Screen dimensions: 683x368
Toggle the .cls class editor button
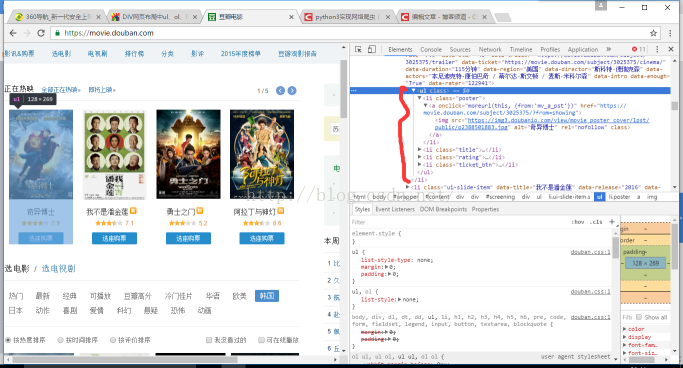click(x=596, y=222)
